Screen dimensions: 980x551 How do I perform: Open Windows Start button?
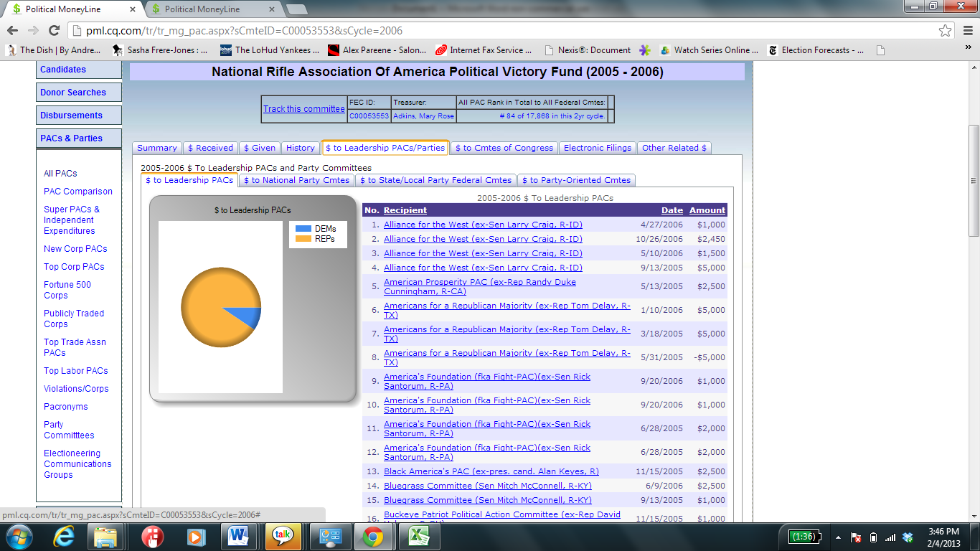[x=18, y=536]
